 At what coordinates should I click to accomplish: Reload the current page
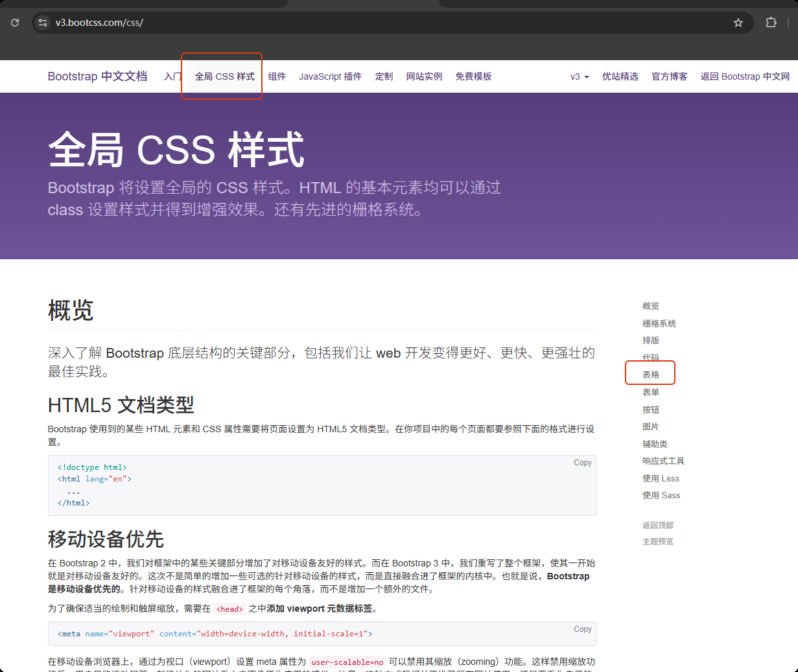(x=15, y=22)
